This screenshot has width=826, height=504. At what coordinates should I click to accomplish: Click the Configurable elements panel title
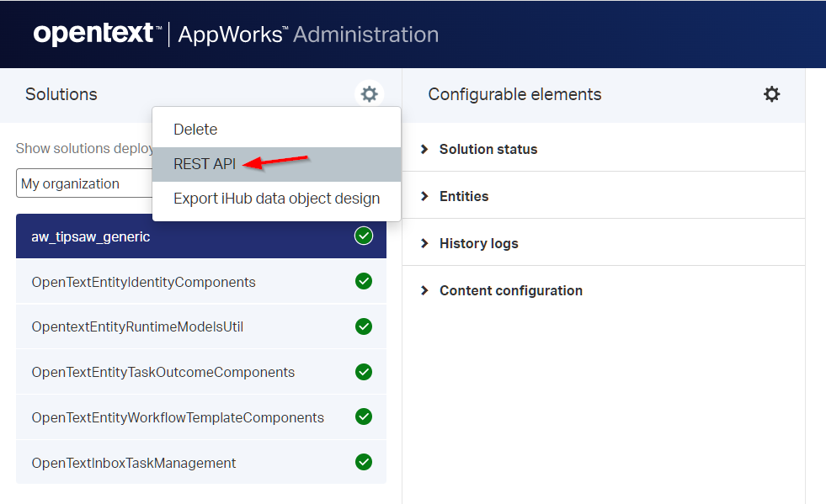pos(514,94)
